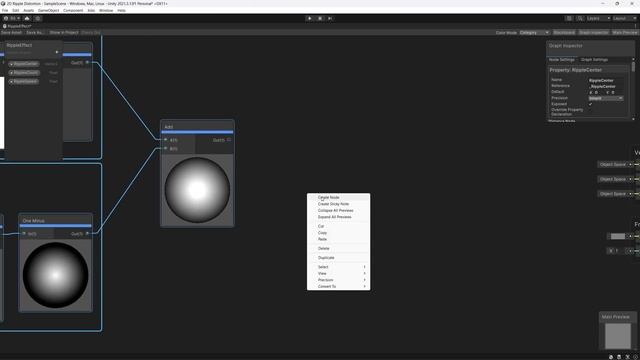640x360 pixels.
Task: Open the account dropdown in top-left toolbar
Action: point(12,18)
